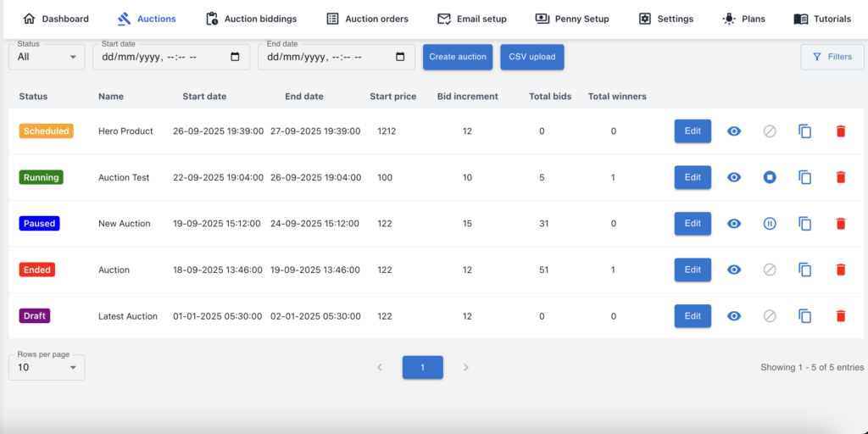Go to the next page arrow

pos(465,367)
